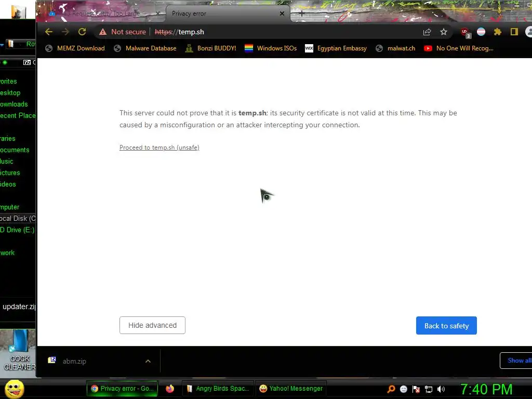532x399 pixels.
Task: Close the Privacy error tab
Action: (282, 14)
